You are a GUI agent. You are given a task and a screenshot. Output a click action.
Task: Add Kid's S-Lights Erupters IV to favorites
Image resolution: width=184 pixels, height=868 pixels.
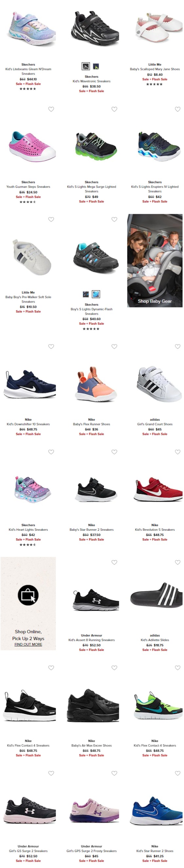[177, 109]
